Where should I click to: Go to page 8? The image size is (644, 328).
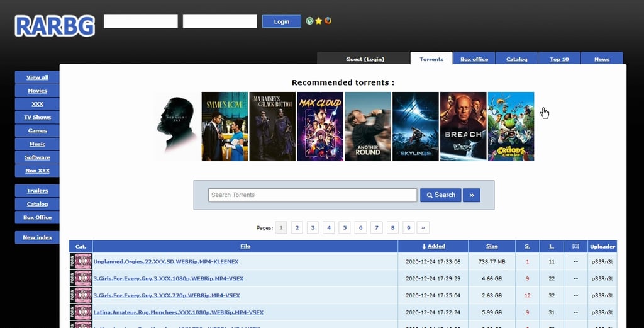point(392,227)
